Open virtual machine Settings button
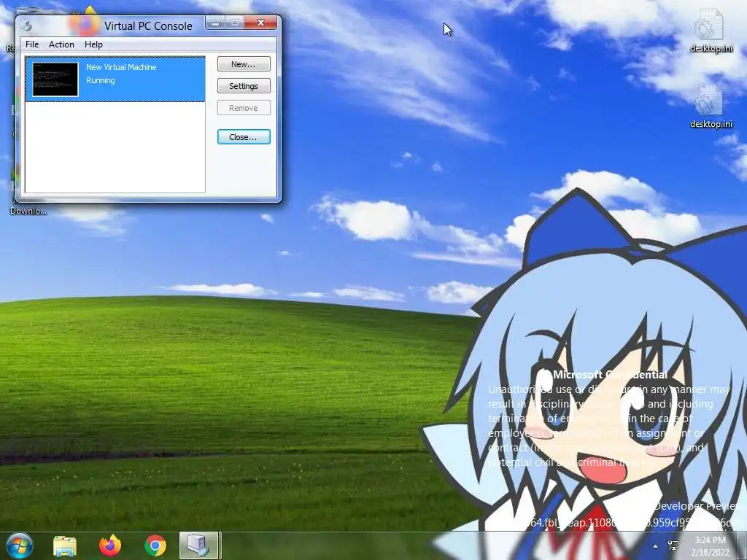The image size is (747, 560). [244, 86]
